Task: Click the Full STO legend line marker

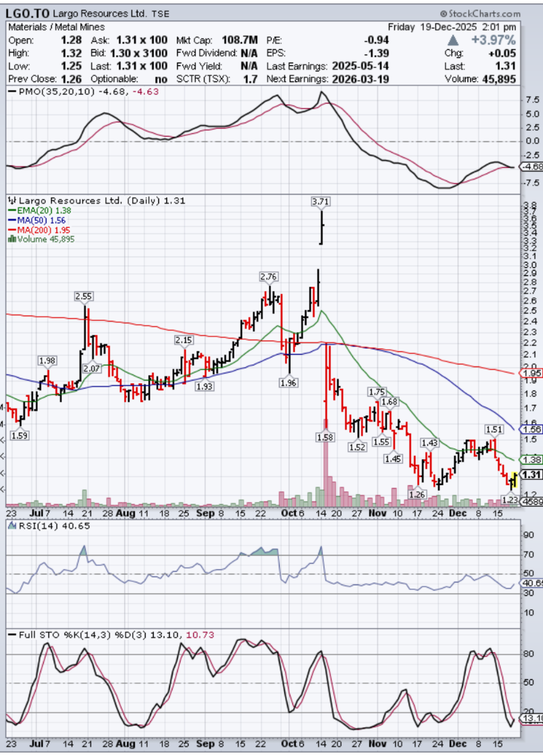Action: (11, 633)
